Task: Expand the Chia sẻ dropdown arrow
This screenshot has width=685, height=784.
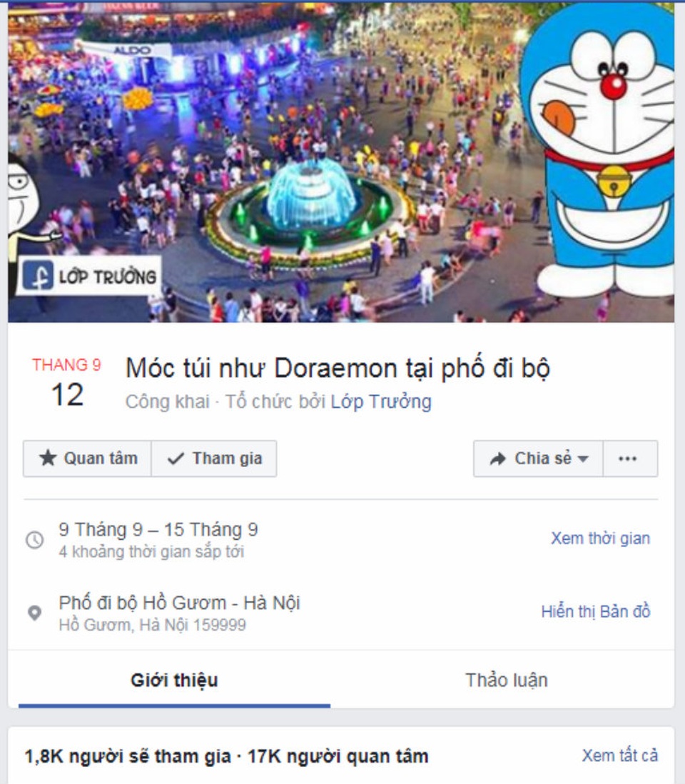Action: (x=582, y=458)
